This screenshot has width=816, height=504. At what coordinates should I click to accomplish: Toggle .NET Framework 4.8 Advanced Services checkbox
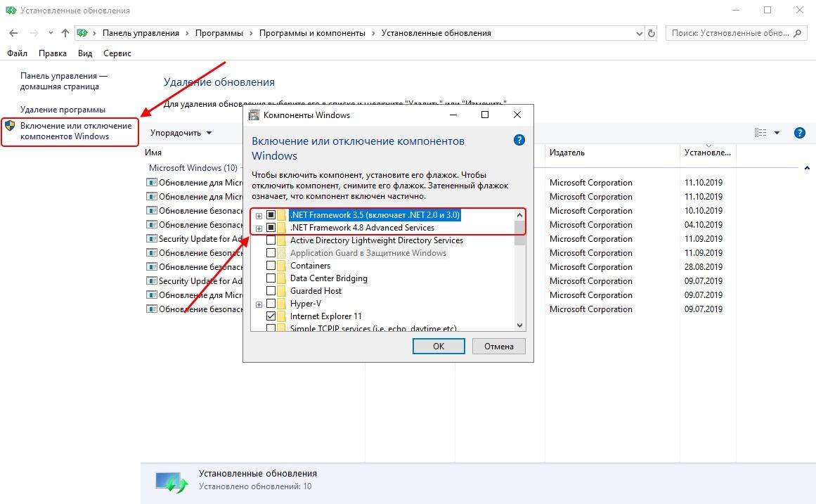point(271,228)
